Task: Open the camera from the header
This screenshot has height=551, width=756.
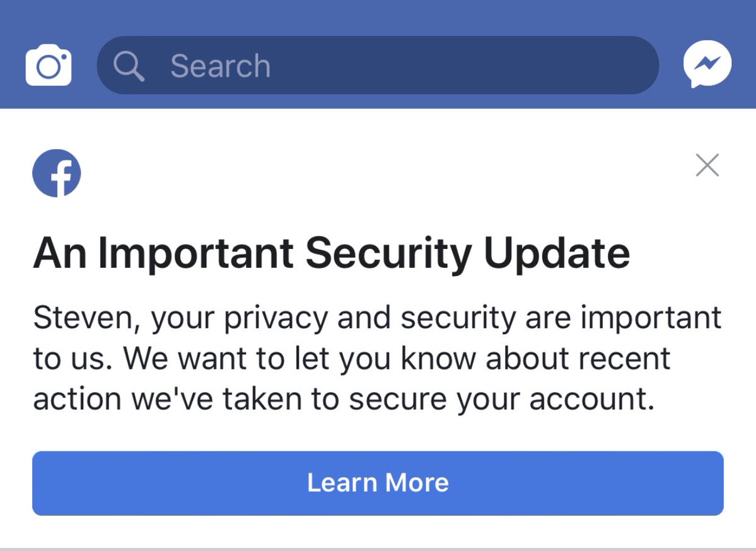Action: [48, 65]
